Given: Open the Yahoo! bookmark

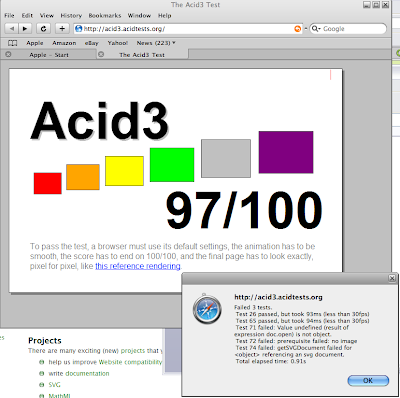Looking at the screenshot, I should click(118, 43).
